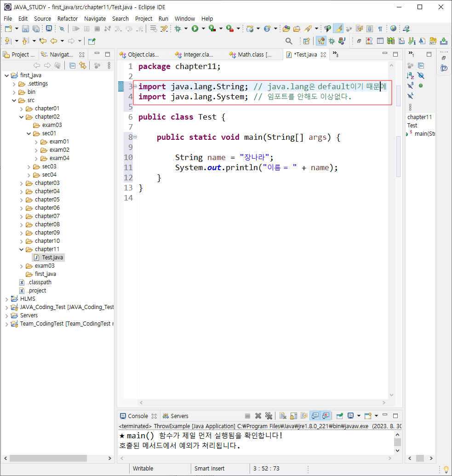This screenshot has height=476, width=452.
Task: Click Navigator horizontal scrollbar thumb
Action: [x=48, y=459]
